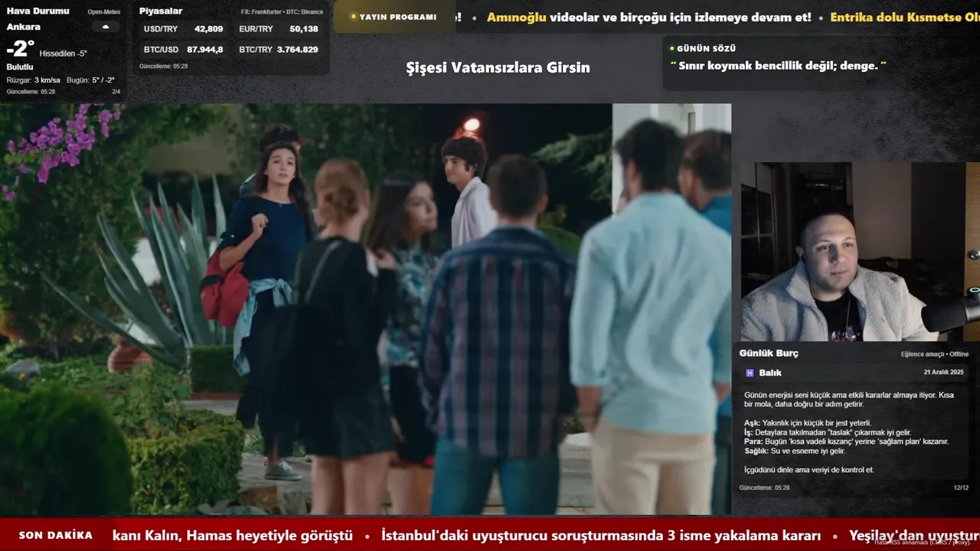Viewport: 980px width, 551px height.
Task: Click the Yeşilay'dan headline in the ticker
Action: coord(914,536)
